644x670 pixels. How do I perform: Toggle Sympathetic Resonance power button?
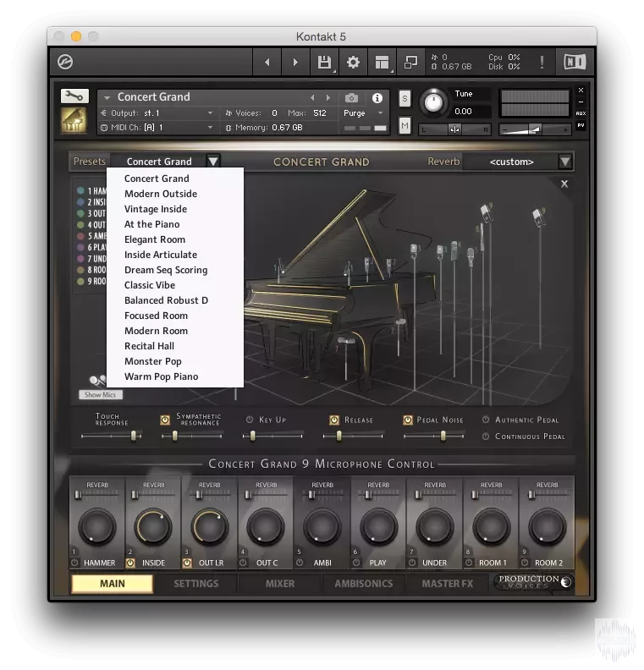pyautogui.click(x=165, y=420)
